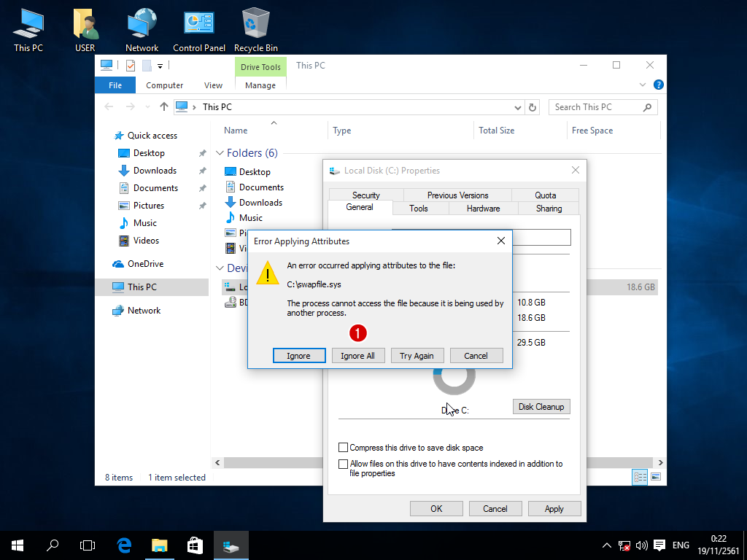747x560 pixels.
Task: Click the Ignore All button
Action: (x=357, y=356)
